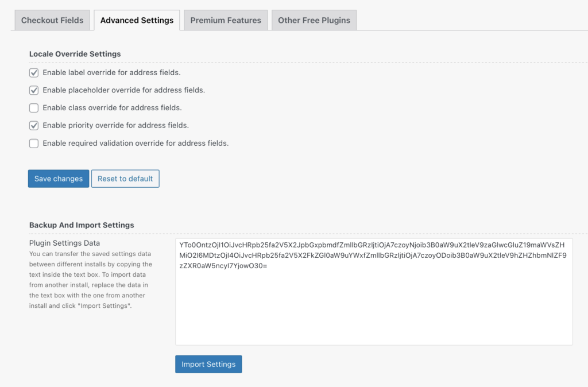Viewport: 588px width, 387px height.
Task: Click the 'Plugin Settings Data' label
Action: point(64,243)
